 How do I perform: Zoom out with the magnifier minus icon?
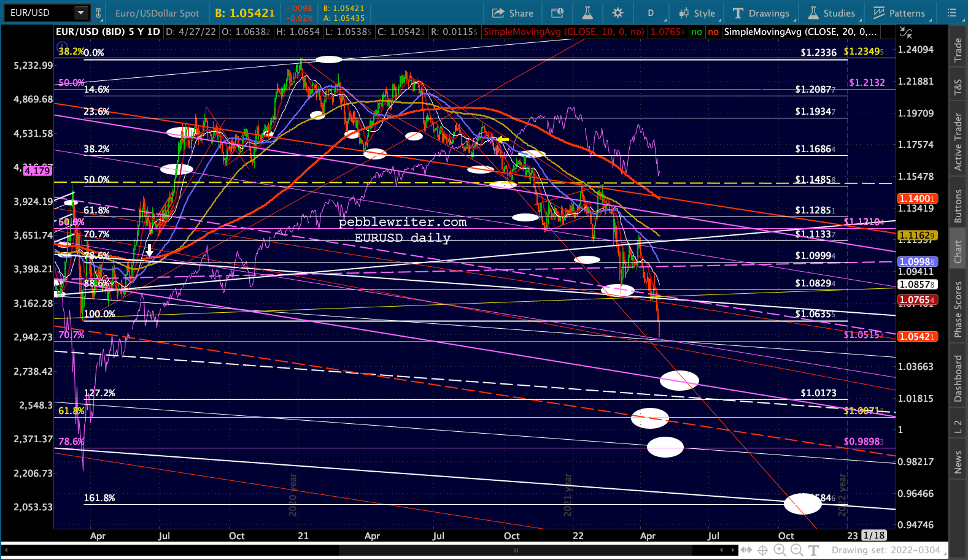pyautogui.click(x=796, y=550)
